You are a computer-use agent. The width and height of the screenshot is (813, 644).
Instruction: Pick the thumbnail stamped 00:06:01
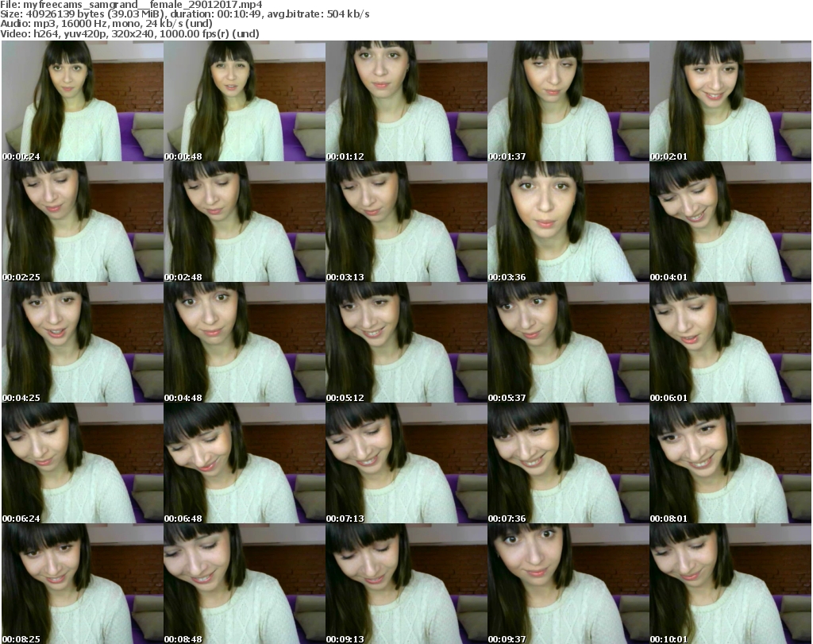click(730, 343)
